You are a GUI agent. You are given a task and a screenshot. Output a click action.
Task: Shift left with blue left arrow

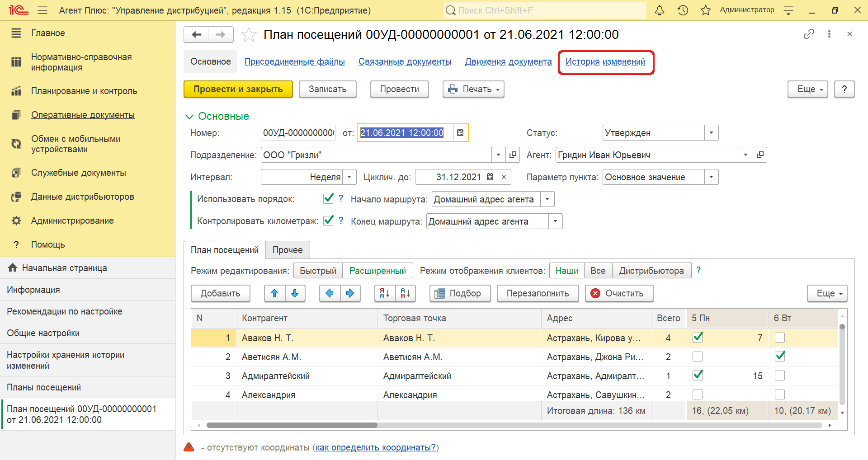click(x=330, y=293)
